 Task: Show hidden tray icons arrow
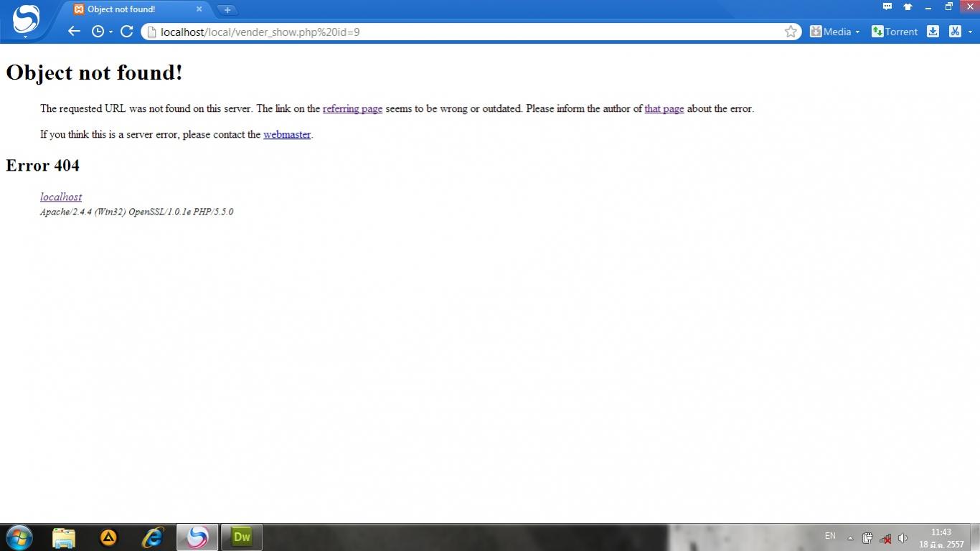(850, 538)
